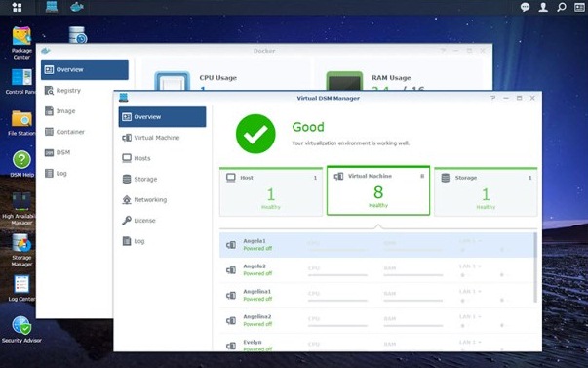
Task: Select the Angelina1 virtual machine row
Action: 376,295
